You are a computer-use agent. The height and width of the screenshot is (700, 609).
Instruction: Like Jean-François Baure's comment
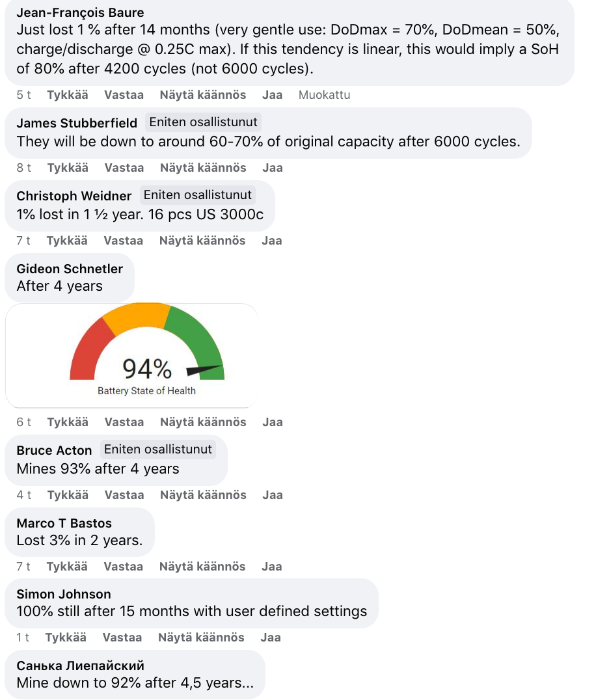(x=67, y=95)
